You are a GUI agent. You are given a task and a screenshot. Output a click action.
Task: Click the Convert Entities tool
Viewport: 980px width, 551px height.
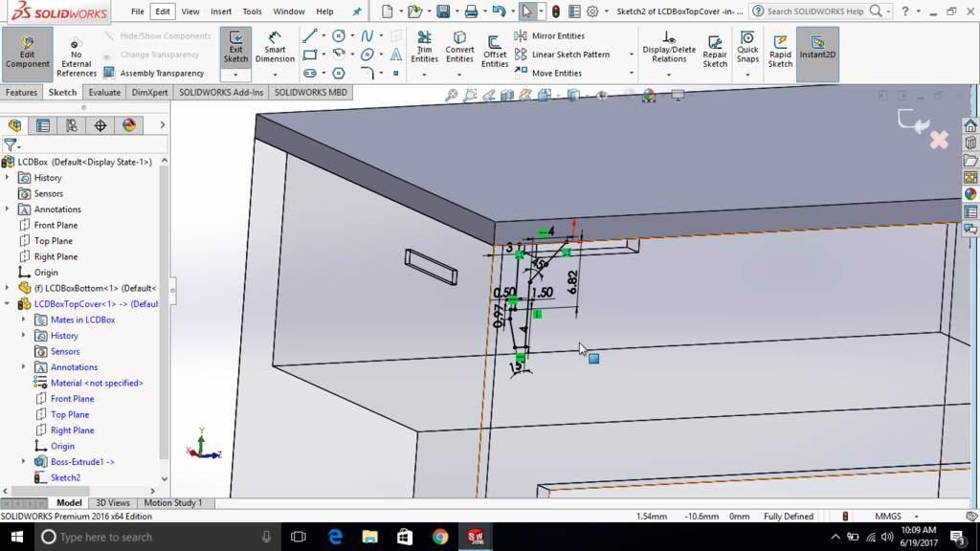click(x=459, y=47)
